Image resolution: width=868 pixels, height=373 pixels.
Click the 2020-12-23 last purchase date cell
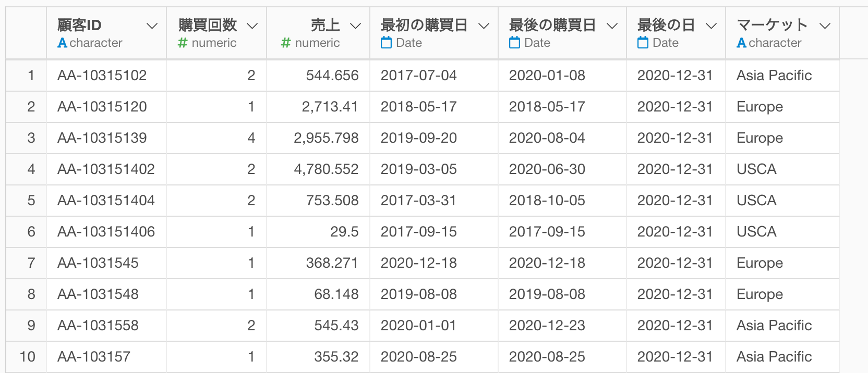click(x=547, y=326)
